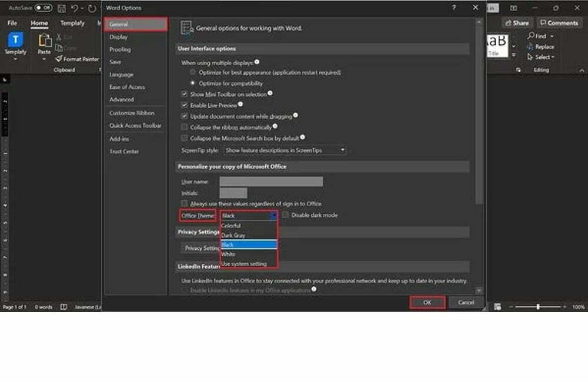Open Find with the magnifier icon
This screenshot has width=588, height=382.
(x=531, y=36)
